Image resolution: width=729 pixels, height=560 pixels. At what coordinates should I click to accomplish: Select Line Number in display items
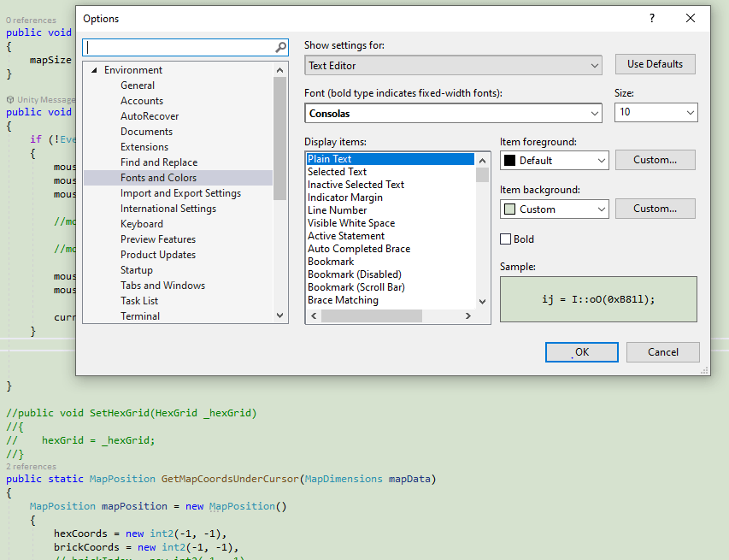point(337,210)
